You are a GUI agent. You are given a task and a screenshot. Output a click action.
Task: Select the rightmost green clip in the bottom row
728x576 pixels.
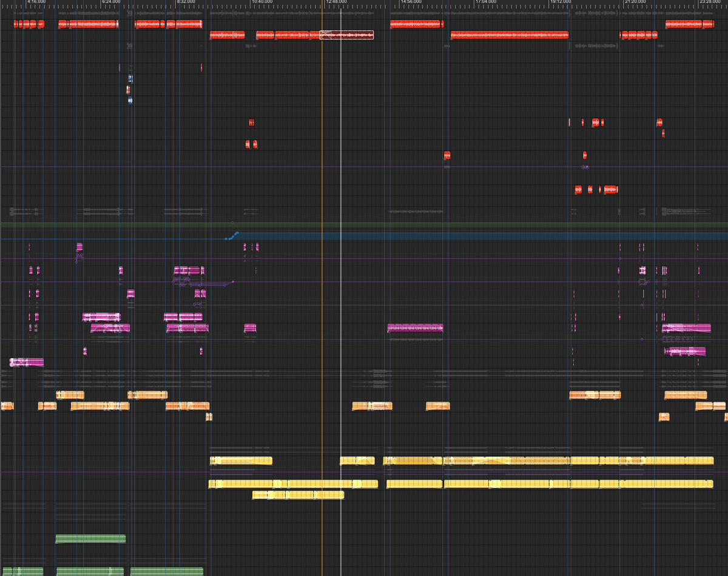[x=167, y=571]
